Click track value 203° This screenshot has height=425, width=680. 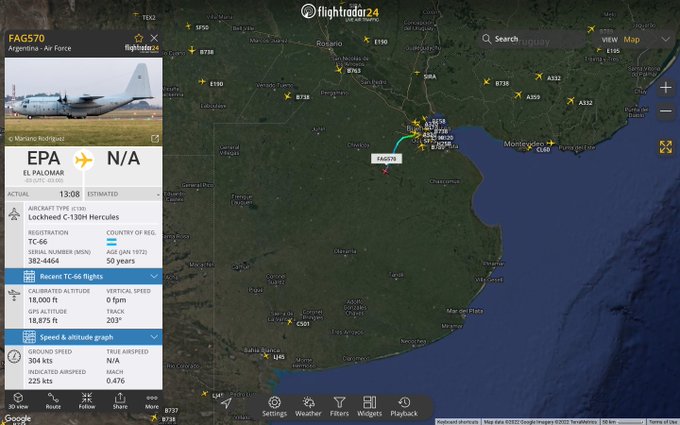[x=113, y=320]
